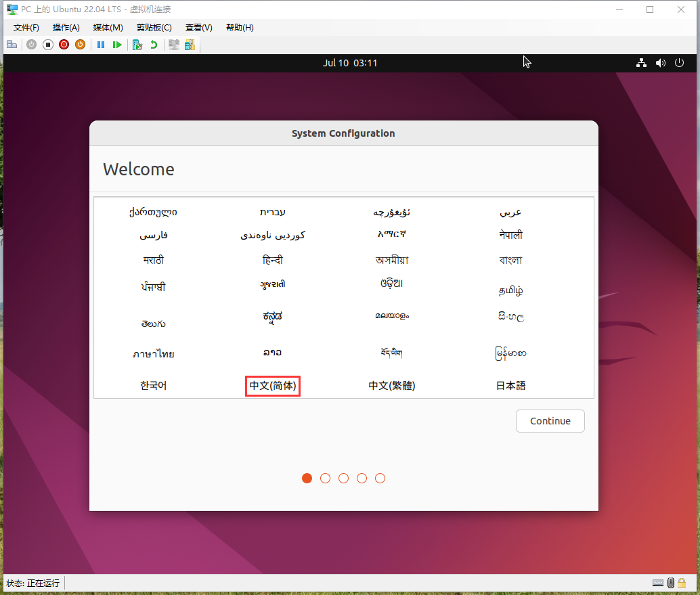The width and height of the screenshot is (700, 595).
Task: Open the 操作(A) menu
Action: coord(66,28)
